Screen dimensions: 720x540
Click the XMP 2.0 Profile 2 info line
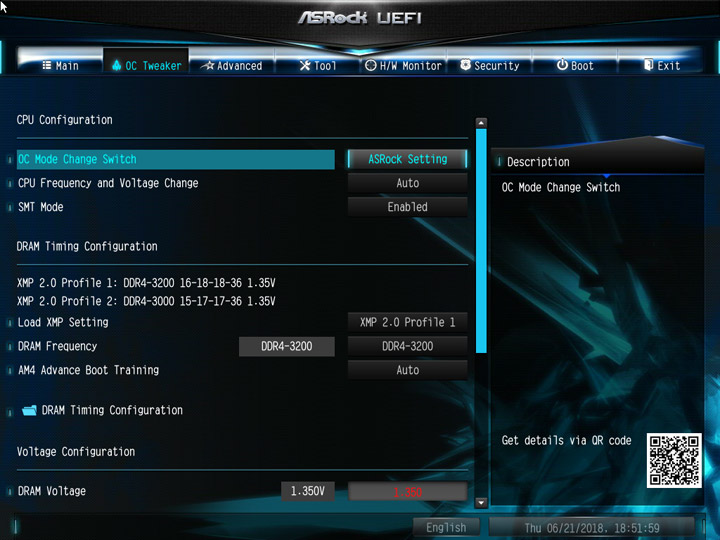click(x=146, y=301)
